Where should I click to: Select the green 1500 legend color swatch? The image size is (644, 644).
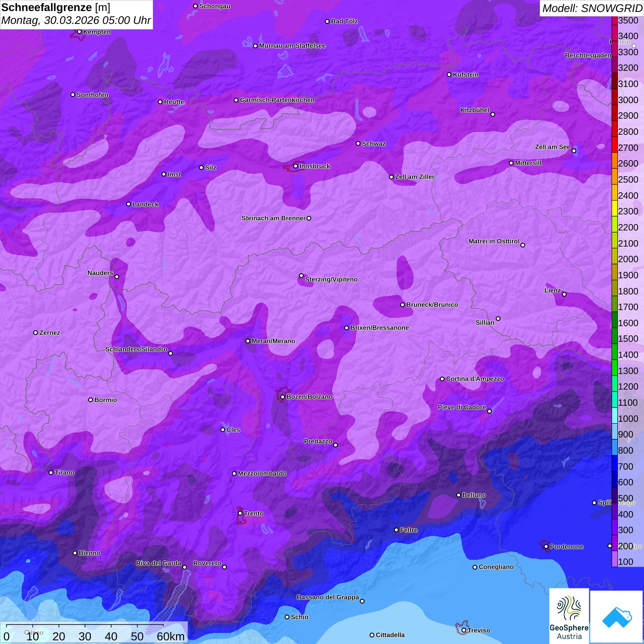(x=615, y=336)
